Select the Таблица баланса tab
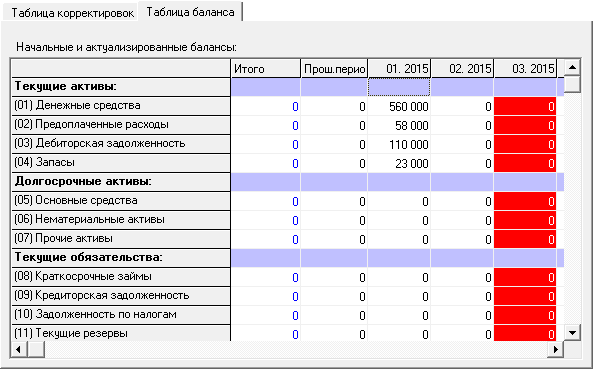This screenshot has width=593, height=369. 190,12
